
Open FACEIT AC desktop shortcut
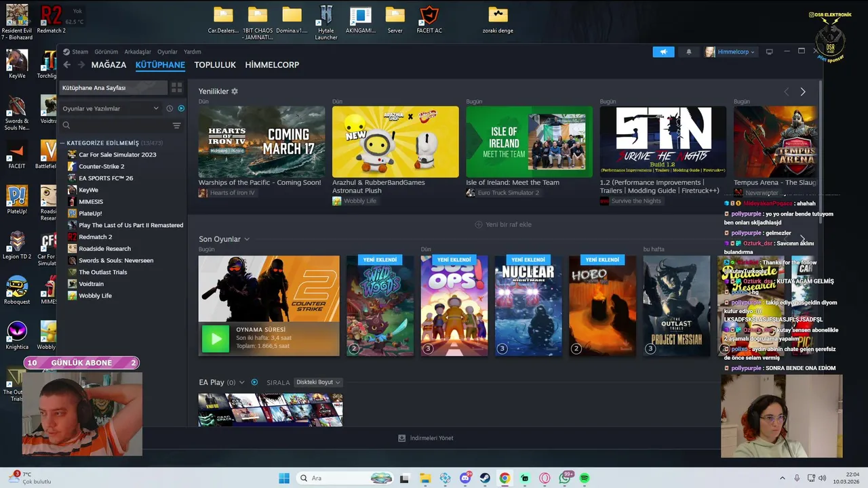click(429, 20)
